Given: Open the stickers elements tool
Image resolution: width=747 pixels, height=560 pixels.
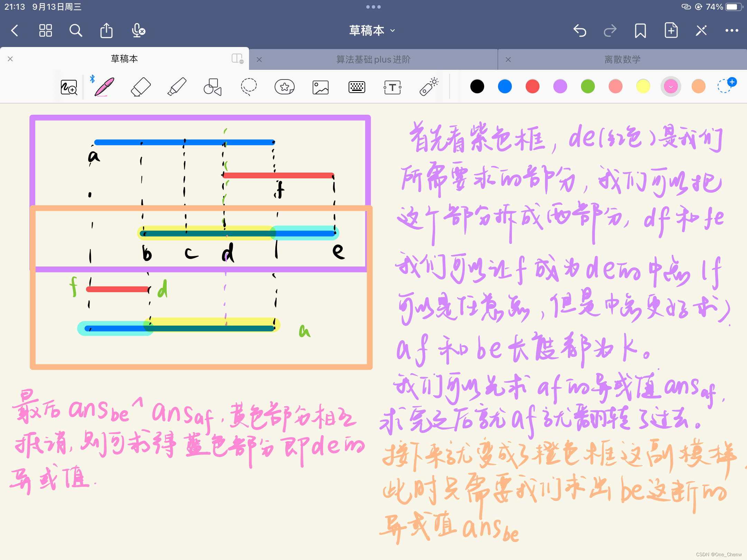Looking at the screenshot, I should (x=284, y=87).
